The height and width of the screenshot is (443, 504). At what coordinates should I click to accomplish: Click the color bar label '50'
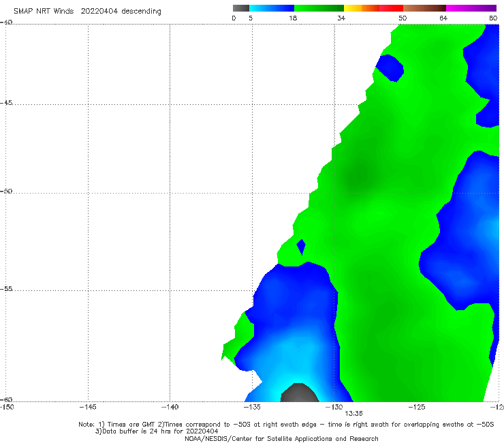[x=403, y=18]
